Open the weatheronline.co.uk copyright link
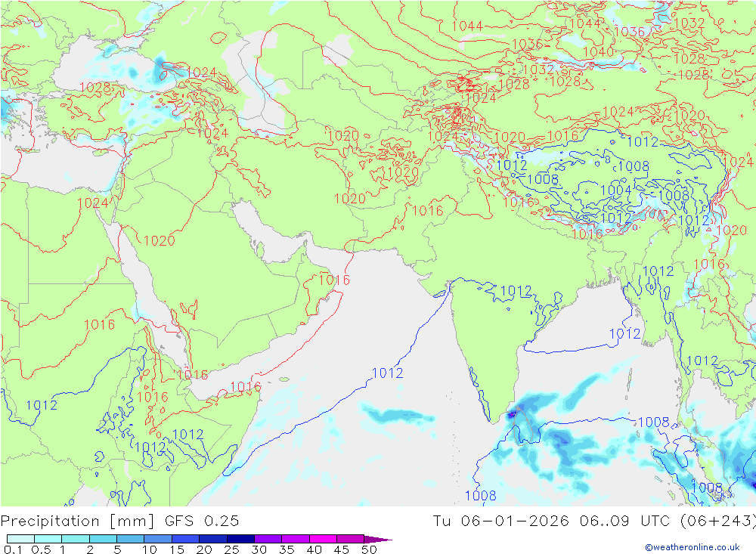Viewport: 756px width, 554px height. pyautogui.click(x=692, y=546)
